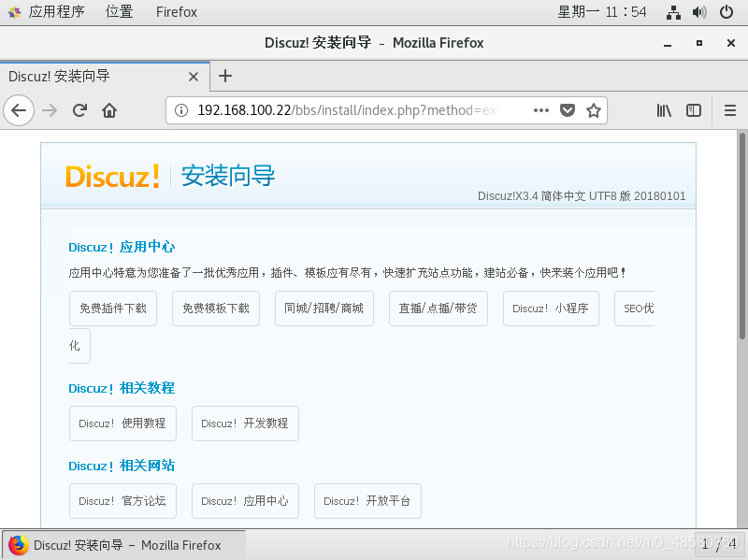
Task: Click 免费插件下载 button
Action: 113,309
